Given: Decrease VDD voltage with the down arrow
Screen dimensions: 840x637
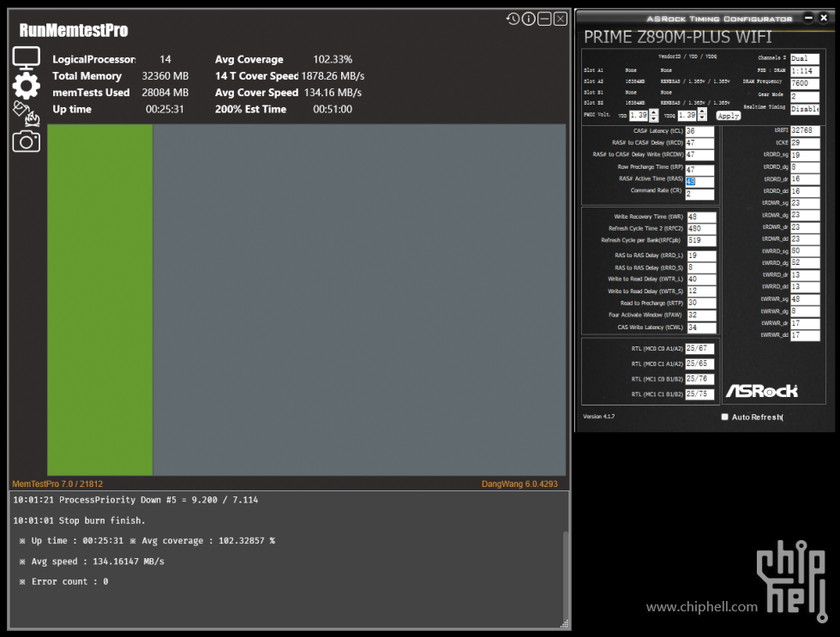Looking at the screenshot, I should point(653,117).
